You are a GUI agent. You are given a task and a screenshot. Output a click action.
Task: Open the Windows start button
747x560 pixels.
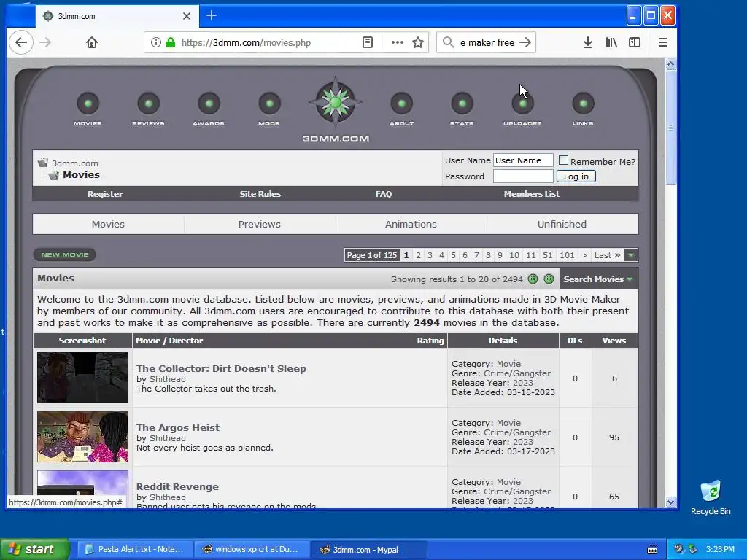[x=34, y=549]
